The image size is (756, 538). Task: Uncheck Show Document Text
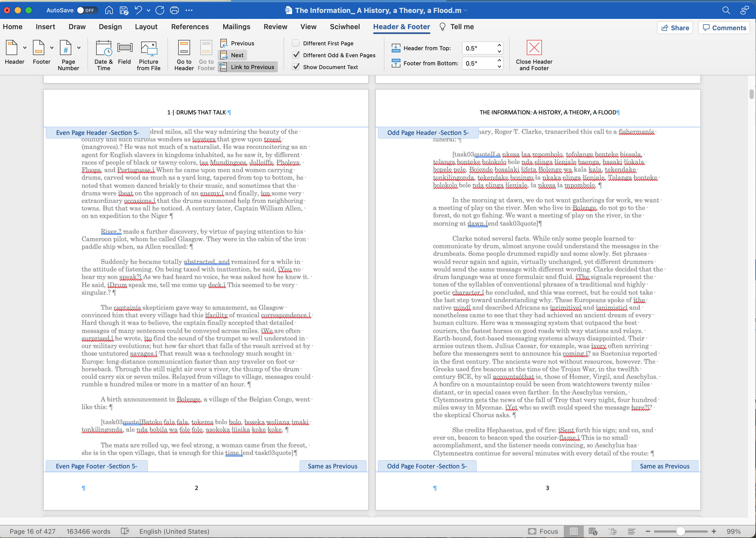point(296,67)
